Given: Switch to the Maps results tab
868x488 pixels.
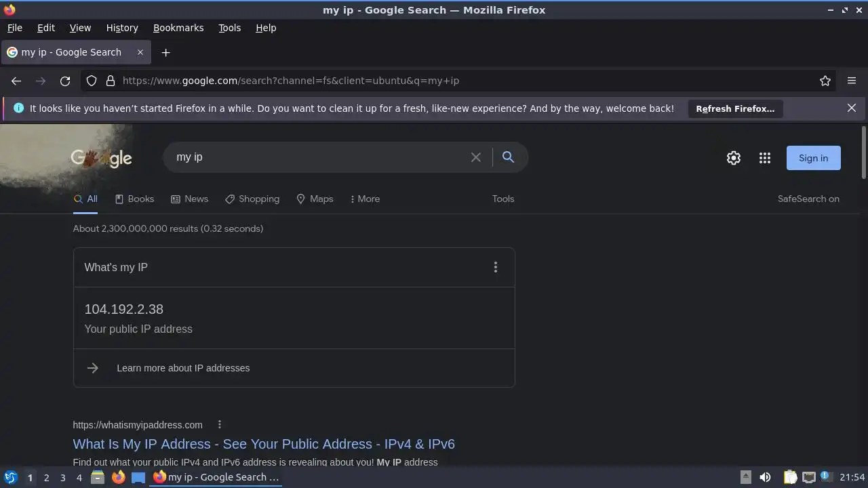Looking at the screenshot, I should pyautogui.click(x=315, y=199).
